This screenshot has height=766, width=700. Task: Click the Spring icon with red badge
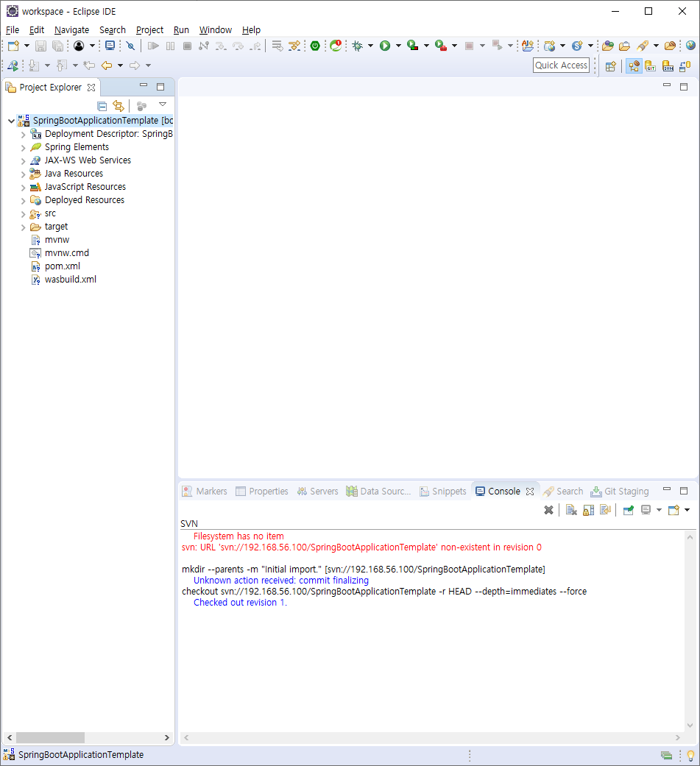[x=336, y=46]
